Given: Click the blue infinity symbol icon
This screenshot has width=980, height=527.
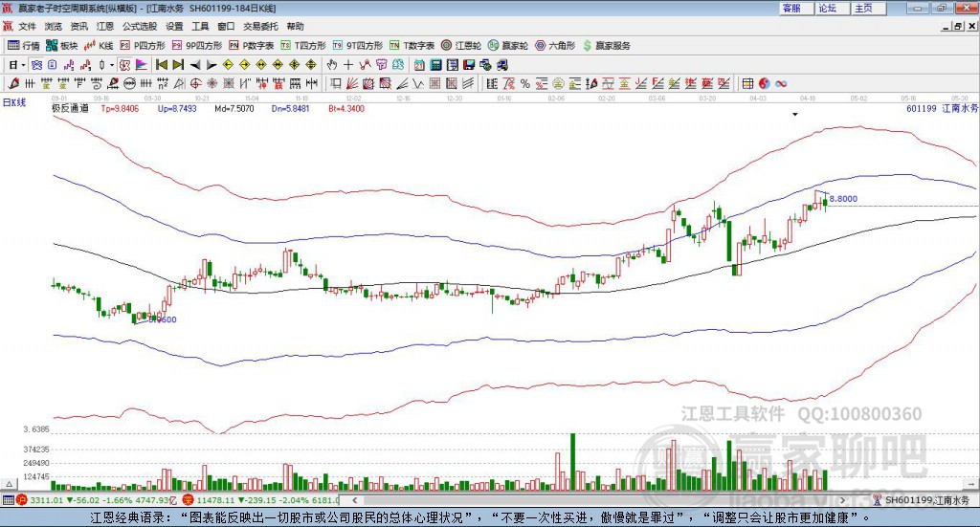Looking at the screenshot, I should coord(781,83).
